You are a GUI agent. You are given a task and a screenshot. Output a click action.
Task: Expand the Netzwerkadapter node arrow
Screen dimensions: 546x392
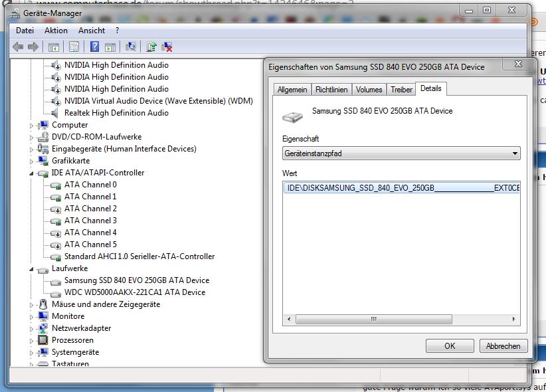coord(31,329)
